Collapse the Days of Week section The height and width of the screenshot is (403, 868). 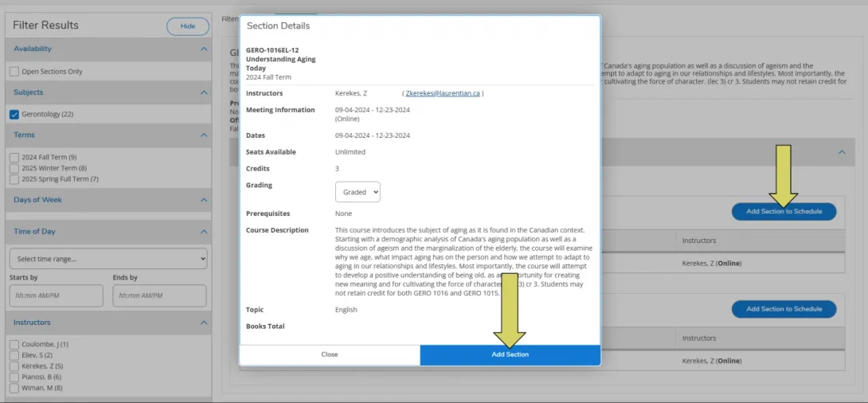pyautogui.click(x=204, y=200)
